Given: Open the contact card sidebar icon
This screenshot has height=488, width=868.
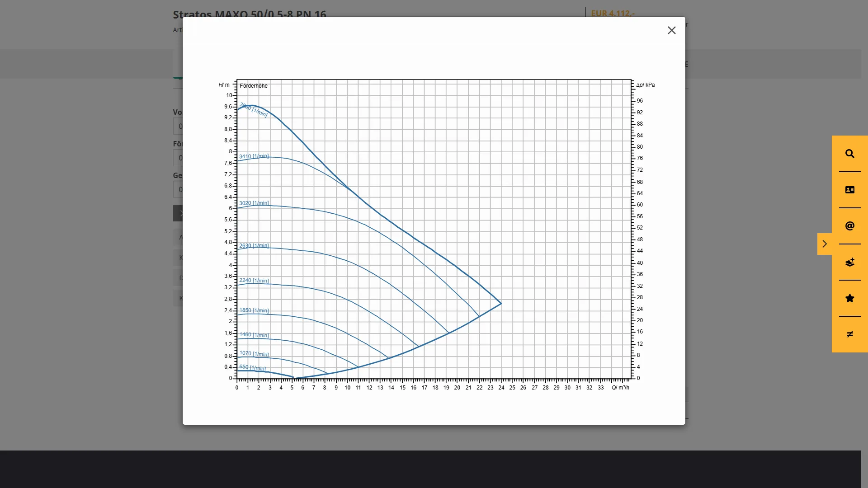Looking at the screenshot, I should pos(849,190).
